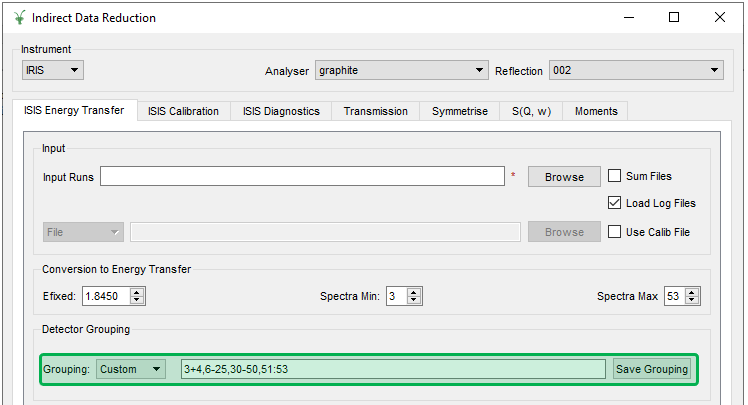The image size is (748, 405).
Task: Open the S(Q, w) tab
Action: (x=532, y=111)
